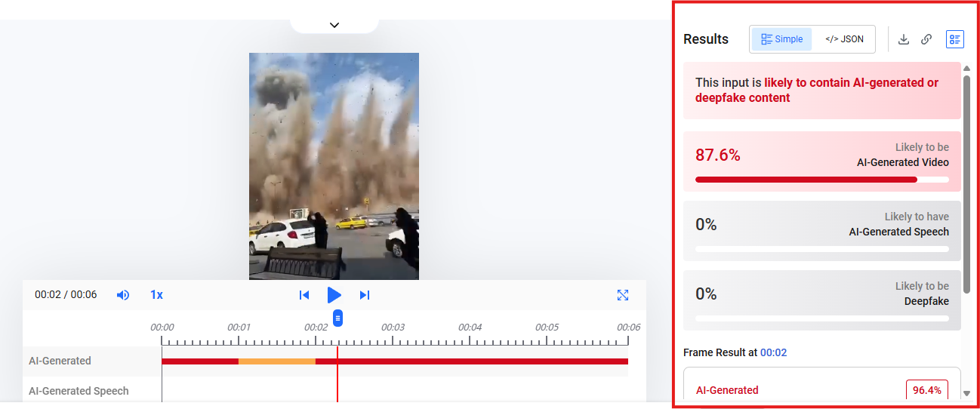Click the explosion video preview
Screen dimensions: 980x409
[334, 166]
